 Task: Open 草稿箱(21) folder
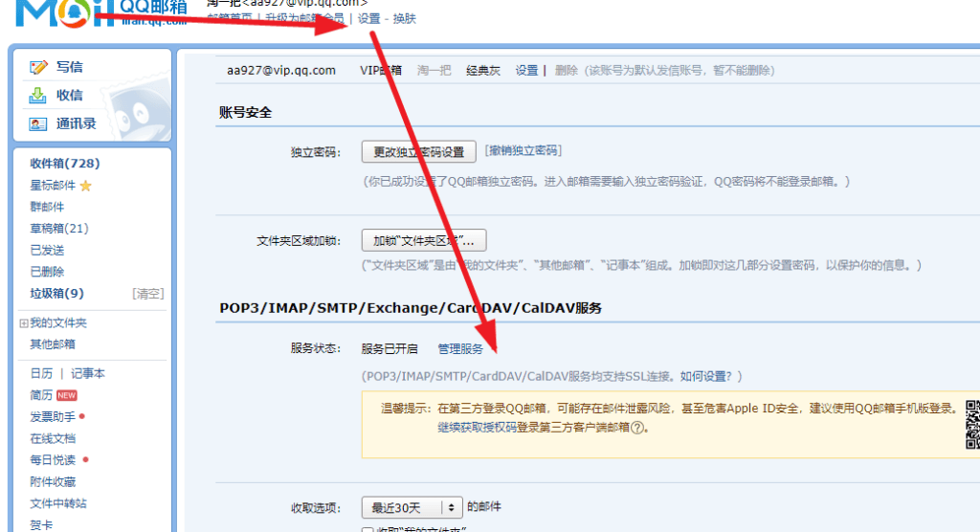pos(59,228)
